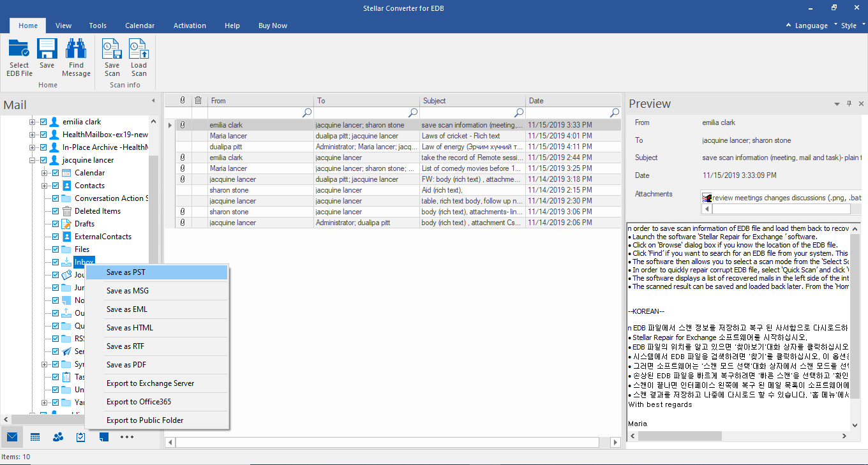Uncheck the emilia clark mailbox checkbox
The width and height of the screenshot is (868, 465).
click(x=43, y=122)
